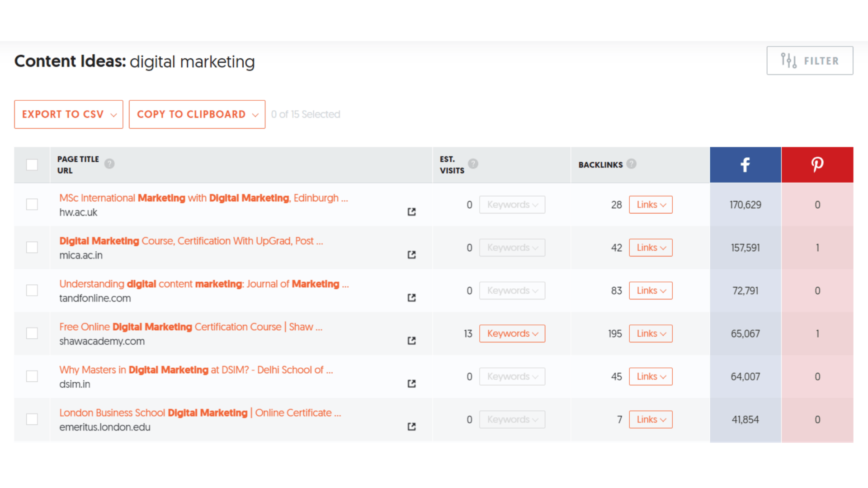
Task: Click the Facebook shares column icon
Action: [x=745, y=164]
